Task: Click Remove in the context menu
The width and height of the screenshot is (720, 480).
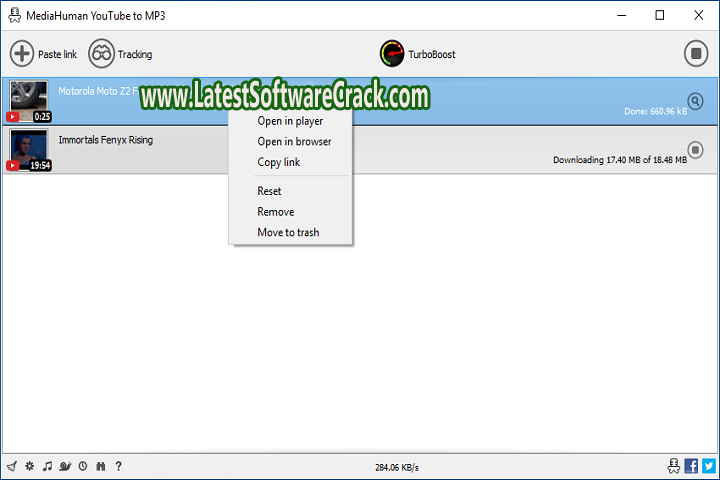Action: 275,212
